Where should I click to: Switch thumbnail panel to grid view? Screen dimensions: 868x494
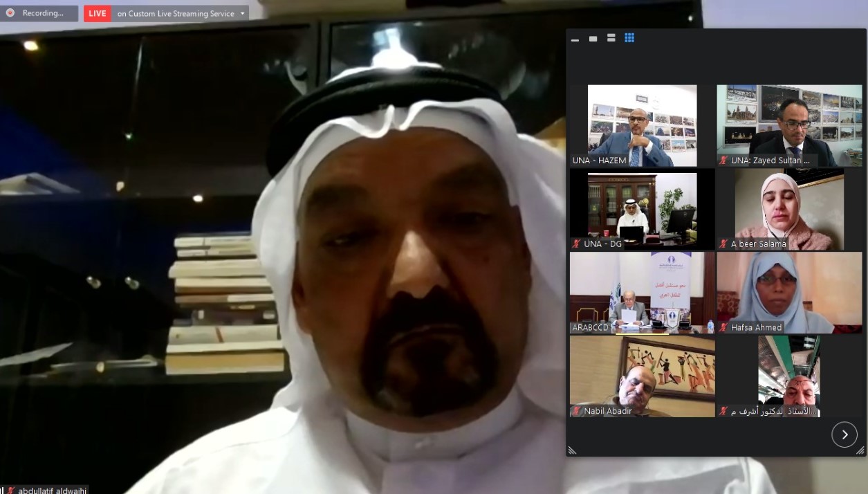[x=629, y=38]
